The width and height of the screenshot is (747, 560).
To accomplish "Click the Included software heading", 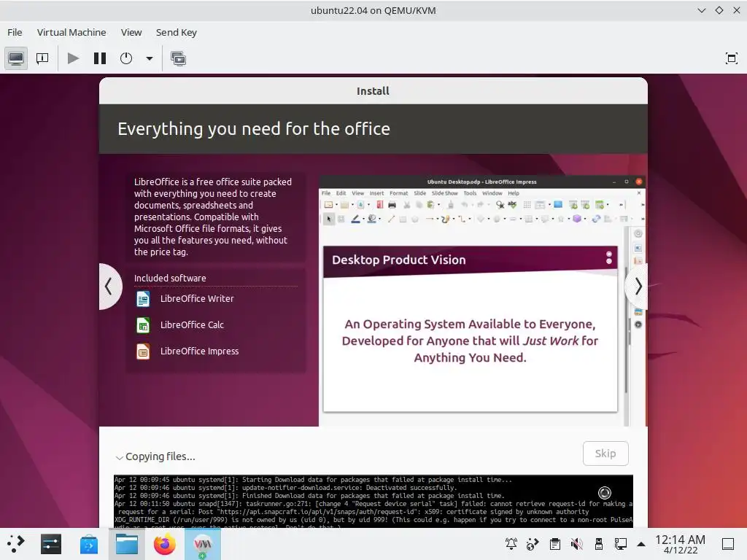I will (x=170, y=278).
